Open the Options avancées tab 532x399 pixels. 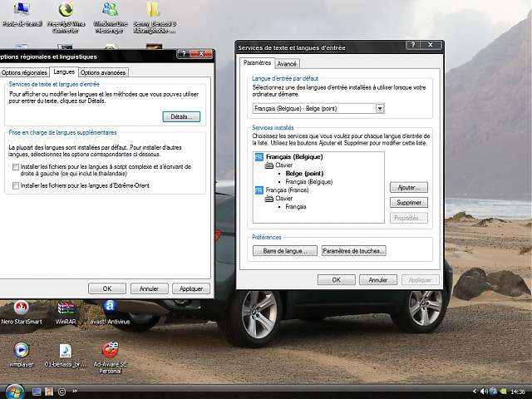point(103,72)
